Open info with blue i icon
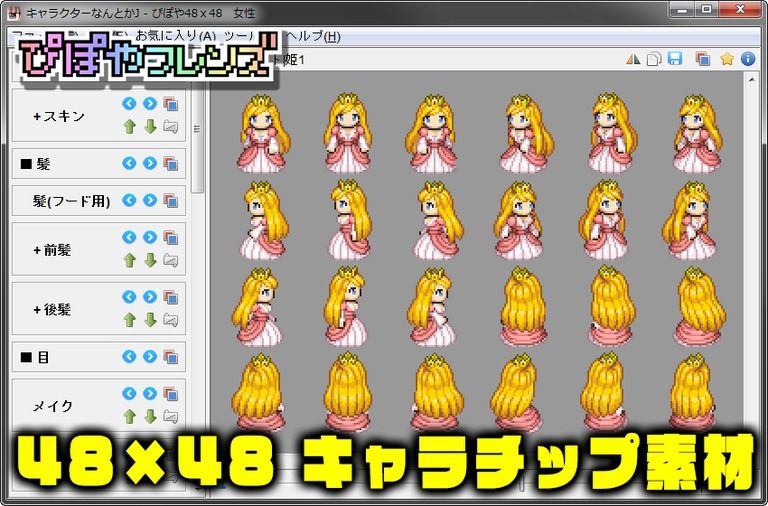Image resolution: width=768 pixels, height=506 pixels. click(748, 59)
